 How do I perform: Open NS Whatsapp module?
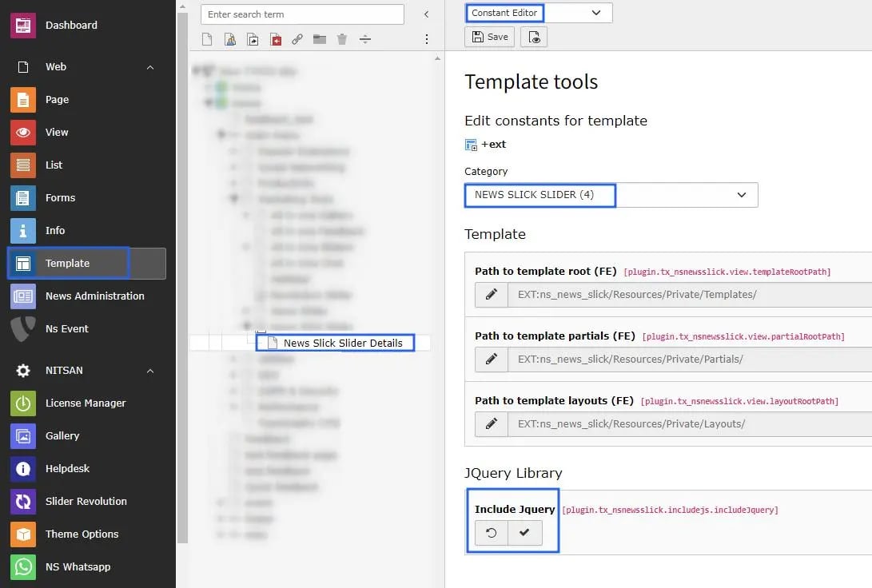tap(62, 567)
